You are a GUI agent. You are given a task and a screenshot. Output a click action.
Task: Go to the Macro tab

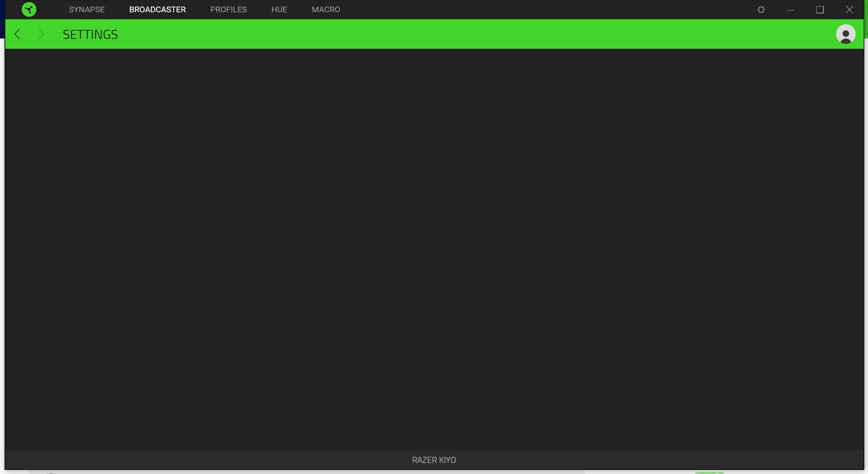(326, 9)
